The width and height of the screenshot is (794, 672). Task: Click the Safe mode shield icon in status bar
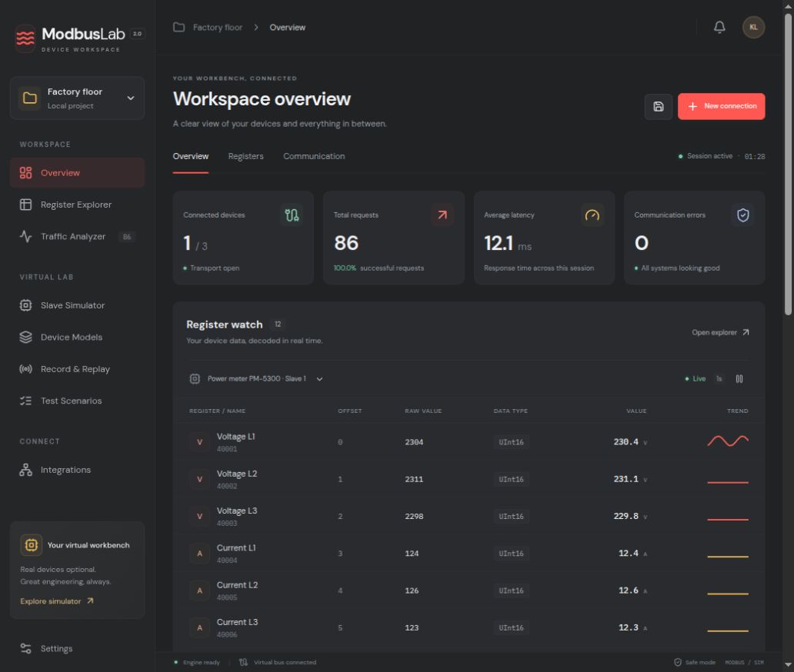click(x=678, y=662)
